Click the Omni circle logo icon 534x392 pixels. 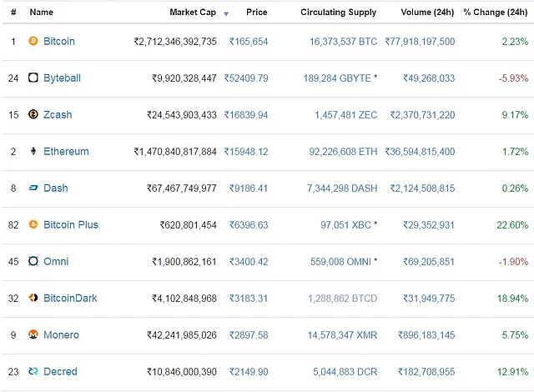(x=33, y=261)
